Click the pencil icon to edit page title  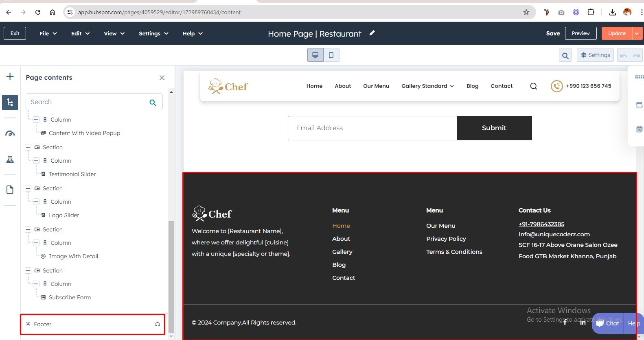pos(372,33)
